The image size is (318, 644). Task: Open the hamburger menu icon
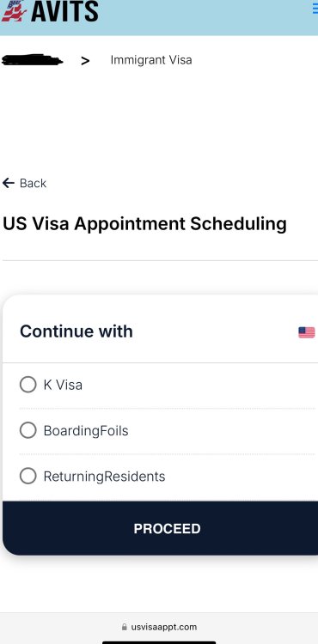(315, 9)
